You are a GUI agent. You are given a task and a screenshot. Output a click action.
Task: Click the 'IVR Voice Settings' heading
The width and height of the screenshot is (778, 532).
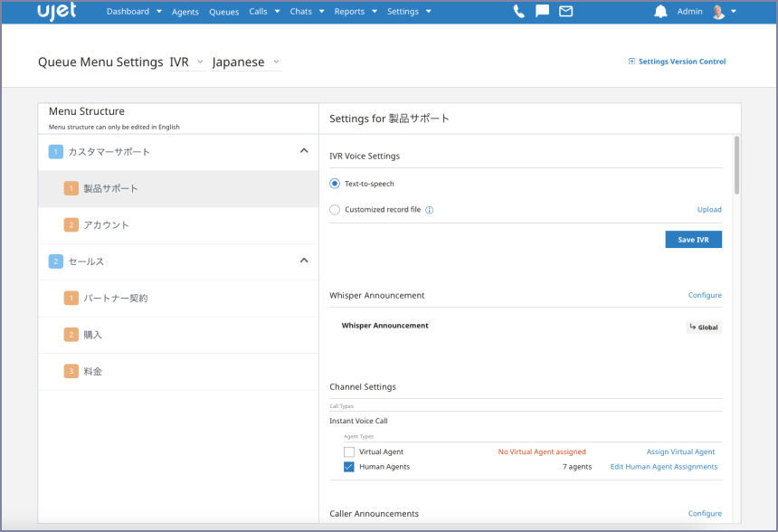click(x=365, y=157)
